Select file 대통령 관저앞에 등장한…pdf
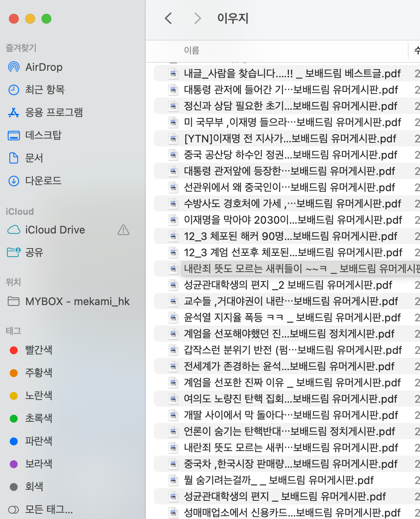Screen dimensions: 420x519 pyautogui.click(x=289, y=171)
